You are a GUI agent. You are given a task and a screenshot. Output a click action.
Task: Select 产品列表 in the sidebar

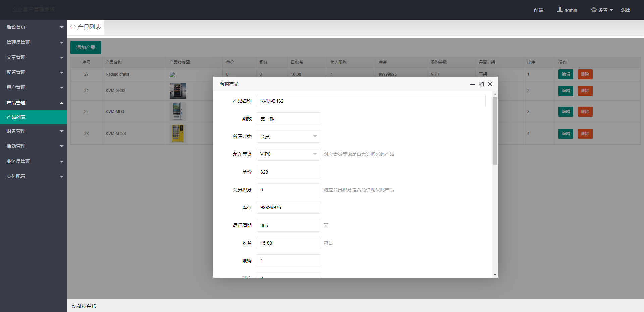click(x=34, y=117)
